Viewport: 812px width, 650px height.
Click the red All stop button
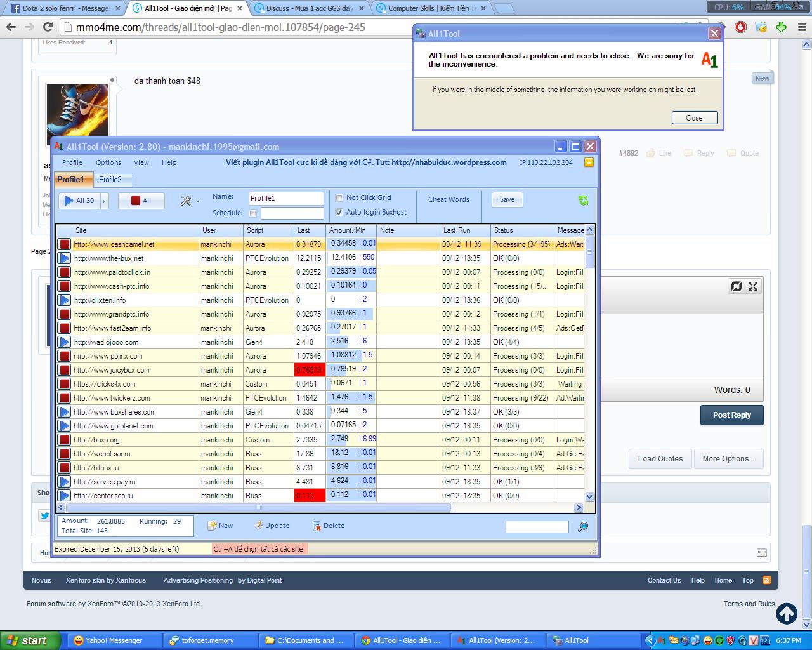tap(141, 201)
